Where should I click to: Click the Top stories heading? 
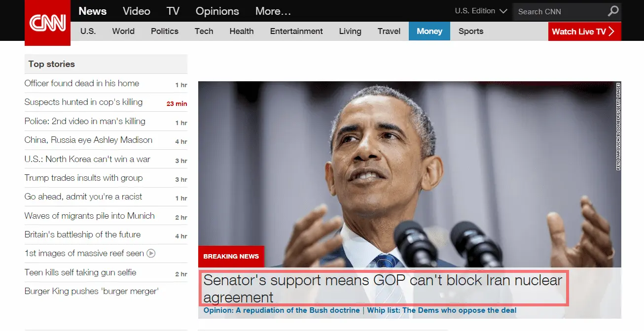(52, 64)
